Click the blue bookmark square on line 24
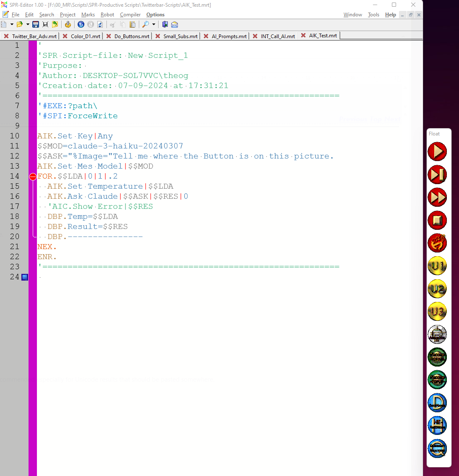The image size is (459, 476). [x=25, y=277]
